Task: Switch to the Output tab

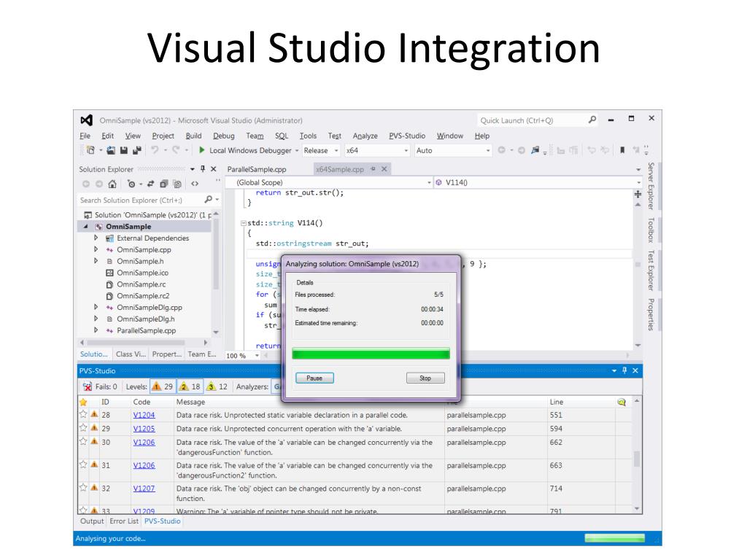Action: (92, 521)
